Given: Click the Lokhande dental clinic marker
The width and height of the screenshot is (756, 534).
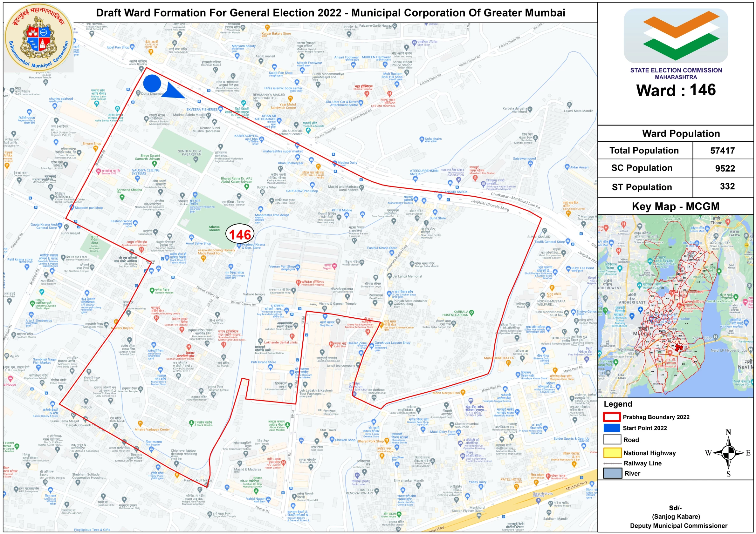Looking at the screenshot, I should click(292, 336).
